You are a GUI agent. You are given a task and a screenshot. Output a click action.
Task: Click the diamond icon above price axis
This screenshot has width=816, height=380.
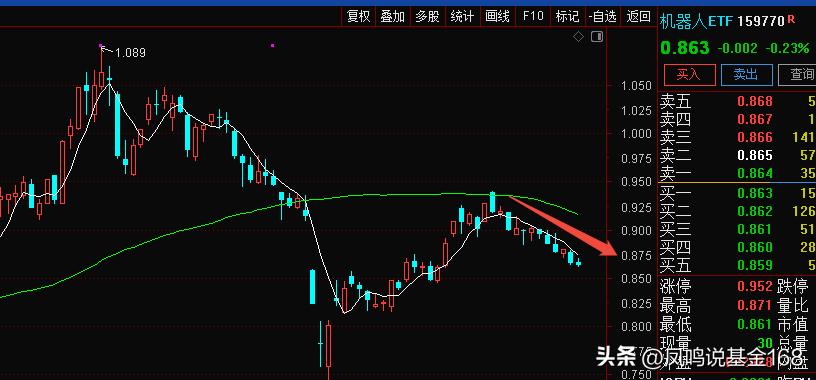click(x=578, y=36)
